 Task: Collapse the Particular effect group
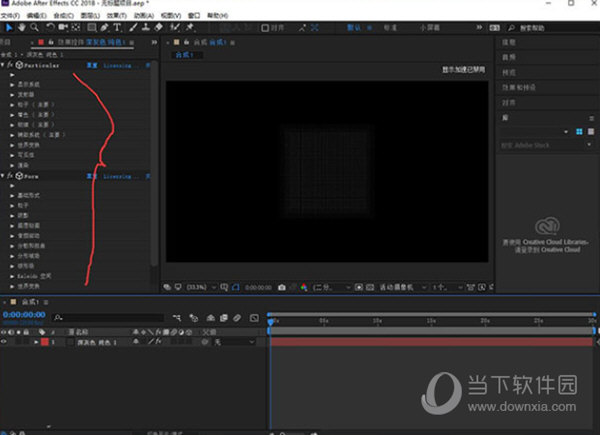[3, 65]
